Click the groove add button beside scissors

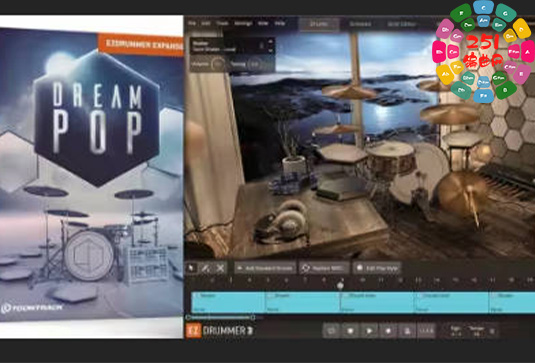point(265,268)
